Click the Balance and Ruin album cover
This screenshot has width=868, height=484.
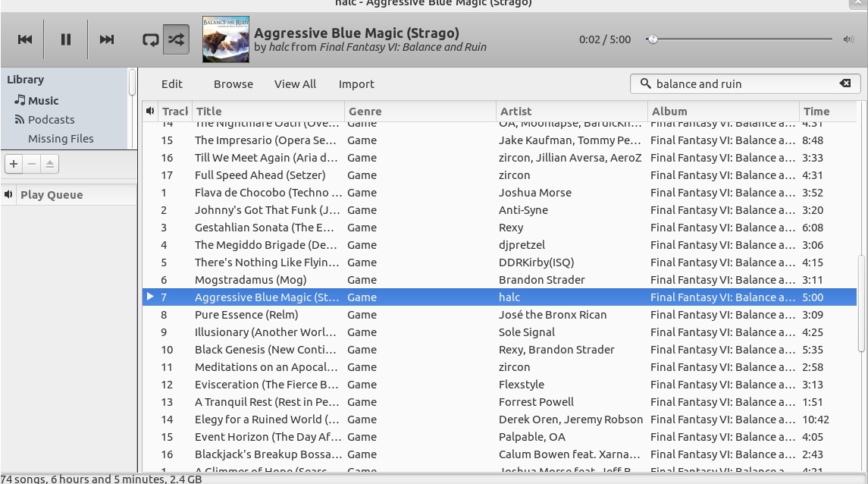pos(226,39)
